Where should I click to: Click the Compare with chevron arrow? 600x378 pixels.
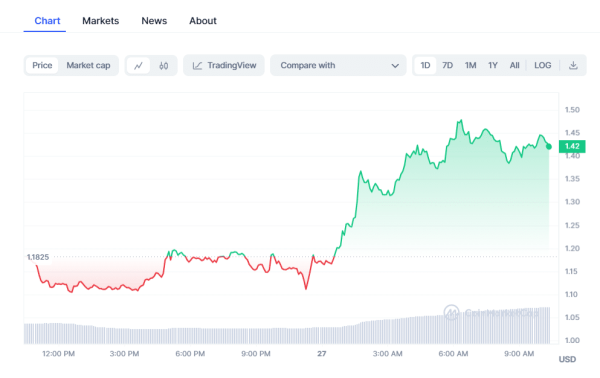point(395,66)
